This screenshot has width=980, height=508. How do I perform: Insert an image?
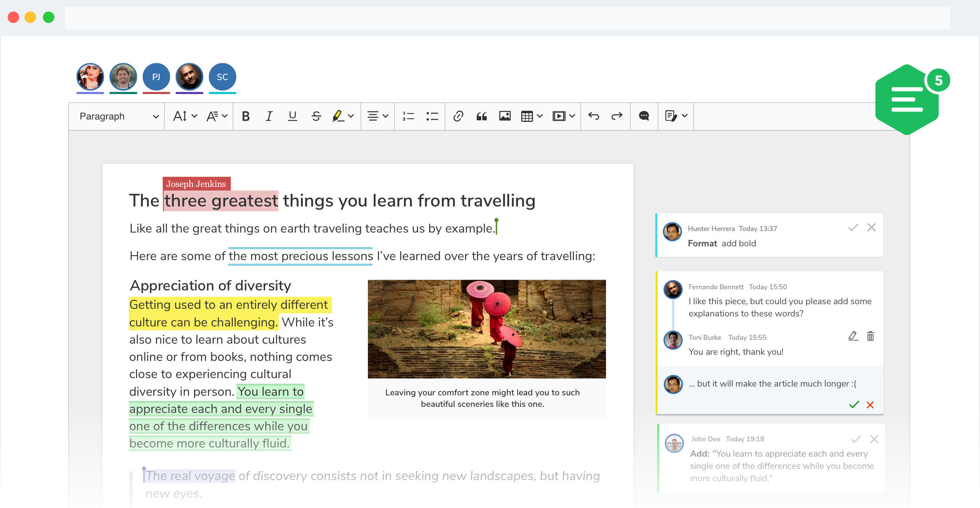505,116
